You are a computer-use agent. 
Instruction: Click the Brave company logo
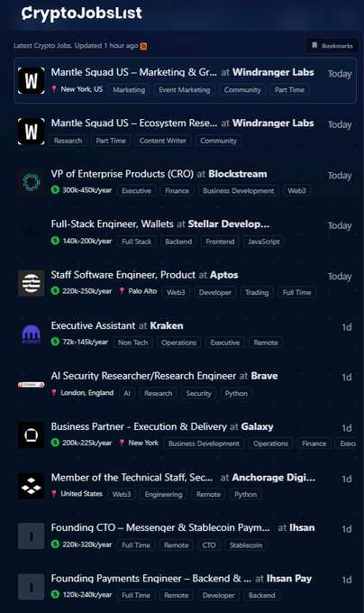[32, 385]
